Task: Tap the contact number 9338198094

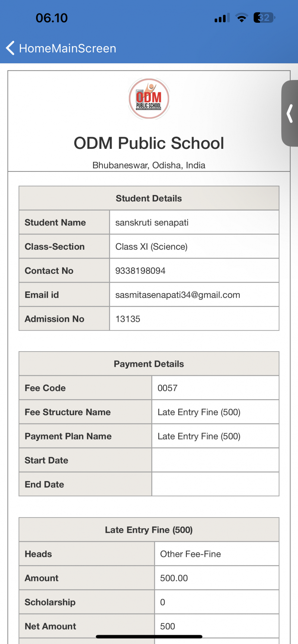Action: pyautogui.click(x=140, y=271)
